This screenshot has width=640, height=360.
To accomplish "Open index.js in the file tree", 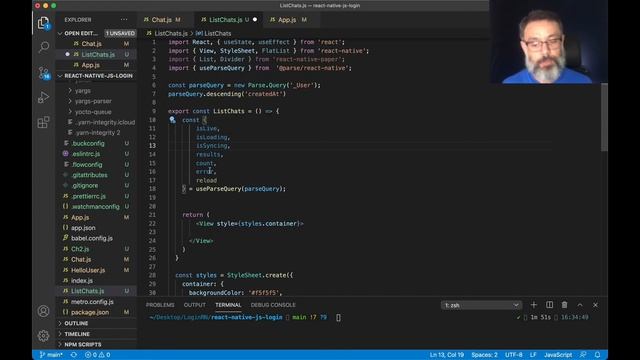I will (x=82, y=280).
